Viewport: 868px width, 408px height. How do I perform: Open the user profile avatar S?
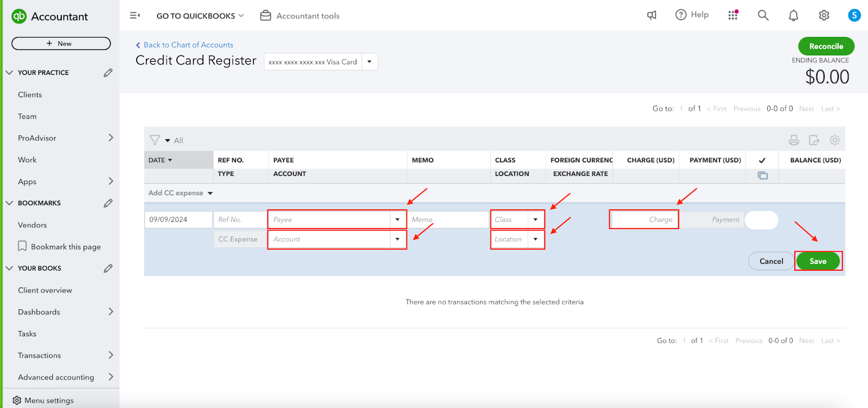(854, 15)
